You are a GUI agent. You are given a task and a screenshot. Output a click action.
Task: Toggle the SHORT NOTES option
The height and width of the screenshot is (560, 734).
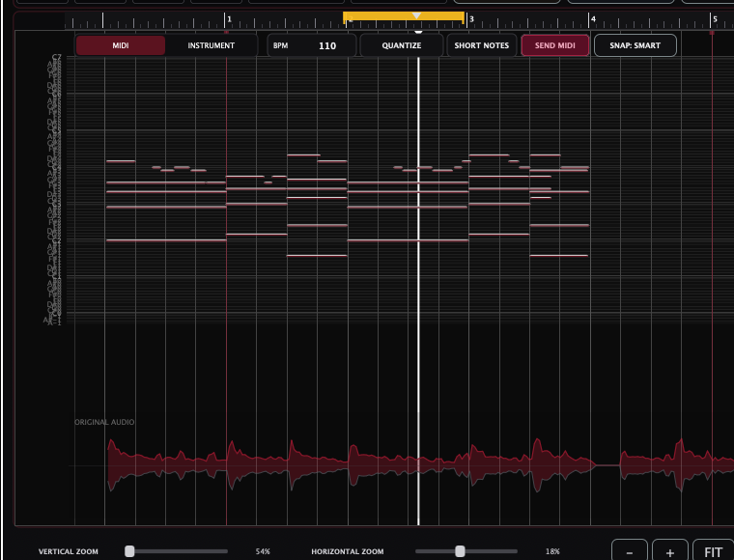481,45
